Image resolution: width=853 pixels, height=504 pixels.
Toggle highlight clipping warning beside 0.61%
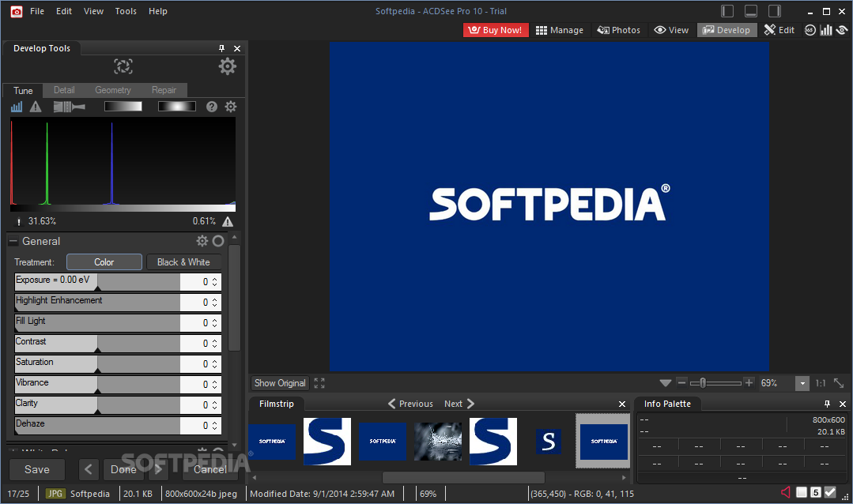(x=228, y=221)
